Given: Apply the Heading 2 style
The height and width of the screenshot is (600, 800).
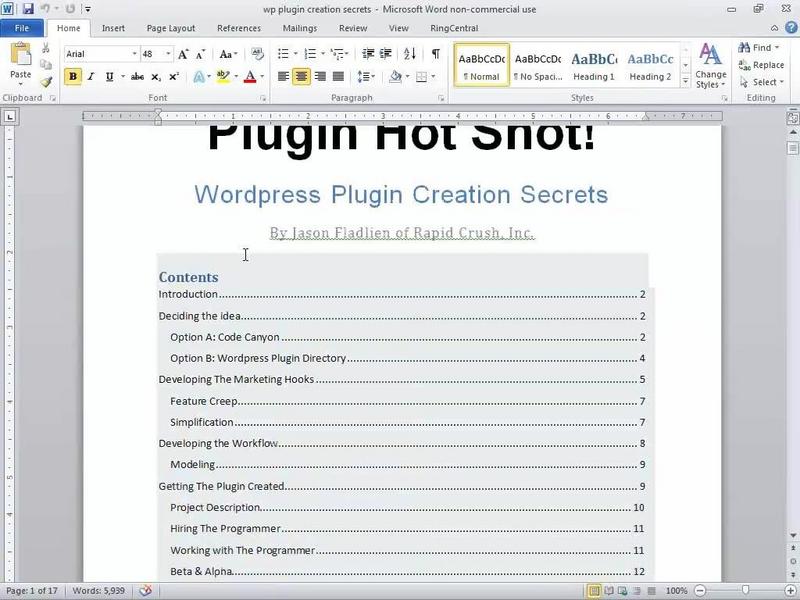Looking at the screenshot, I should coord(650,65).
